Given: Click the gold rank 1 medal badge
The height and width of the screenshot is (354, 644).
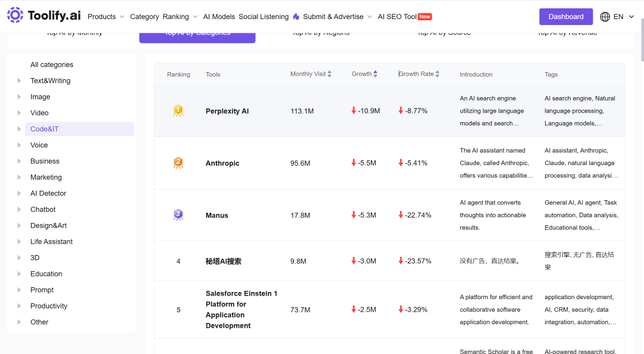Looking at the screenshot, I should tap(178, 110).
